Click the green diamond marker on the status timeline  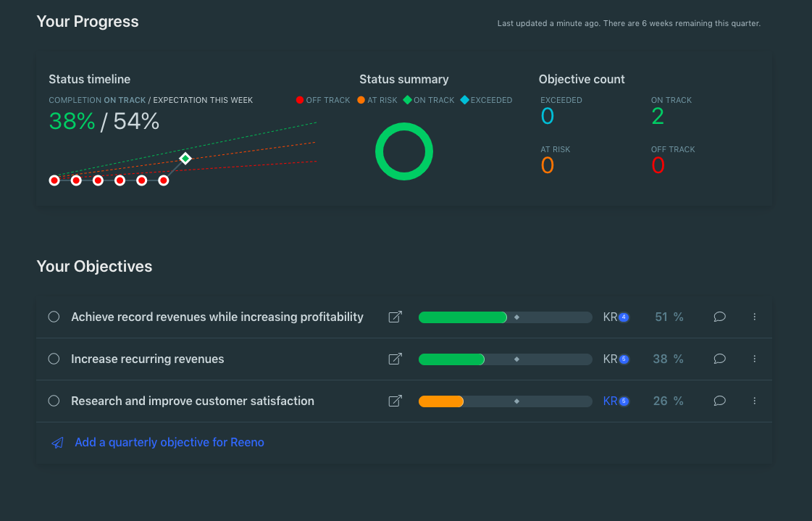[x=185, y=157]
